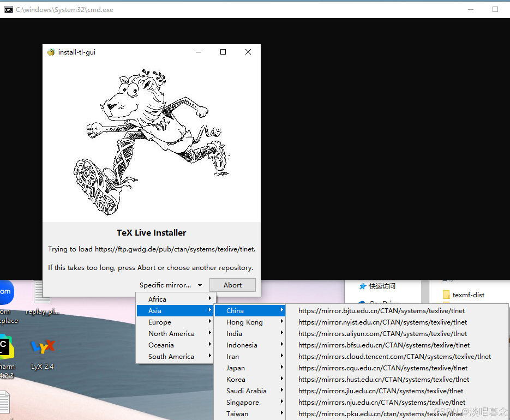Choose the mirror.bjtu.edu.cn mirror
Image resolution: width=510 pixels, height=420 pixels.
(x=397, y=311)
